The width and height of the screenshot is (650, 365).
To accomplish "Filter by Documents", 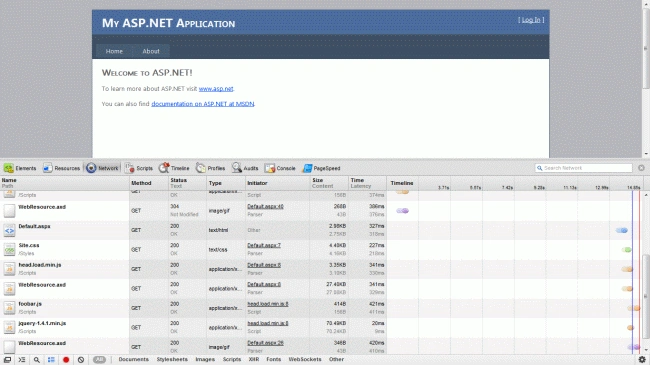I will tap(133, 360).
